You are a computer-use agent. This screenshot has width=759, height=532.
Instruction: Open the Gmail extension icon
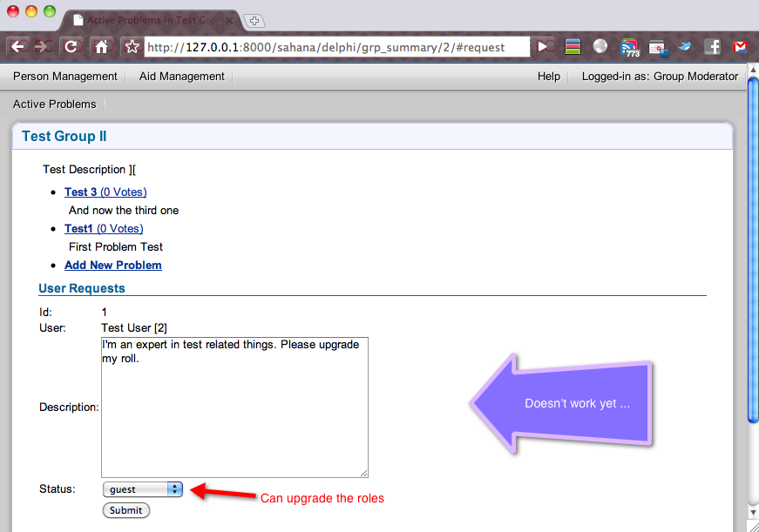(741, 47)
